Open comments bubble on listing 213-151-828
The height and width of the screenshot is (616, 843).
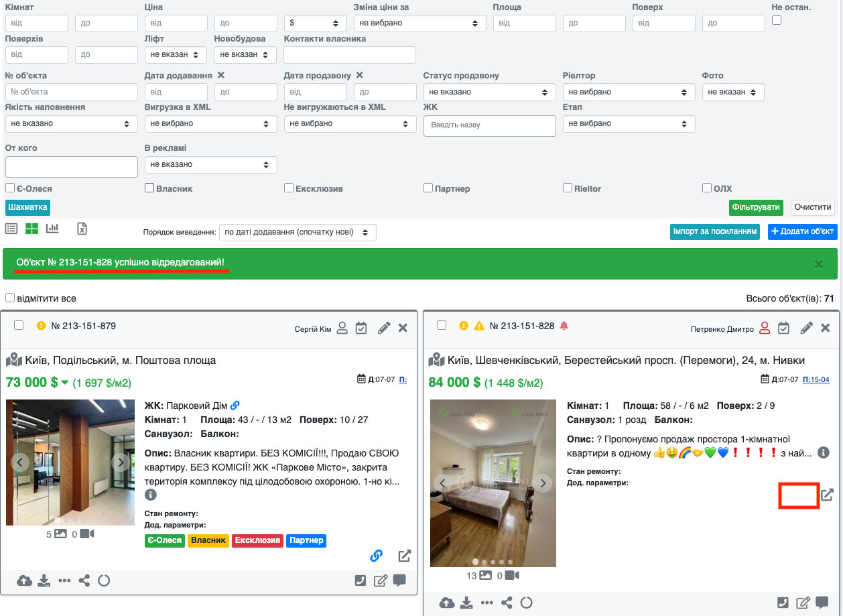click(822, 602)
